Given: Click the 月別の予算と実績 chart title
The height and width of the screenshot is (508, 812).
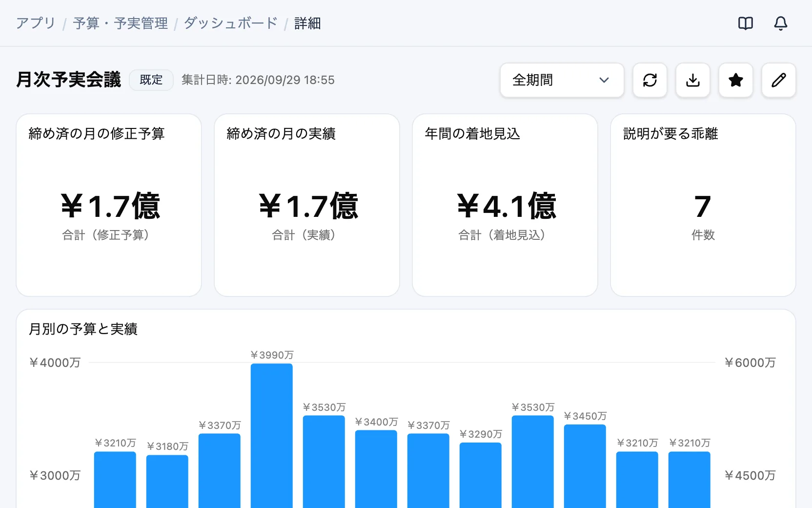Looking at the screenshot, I should (83, 329).
